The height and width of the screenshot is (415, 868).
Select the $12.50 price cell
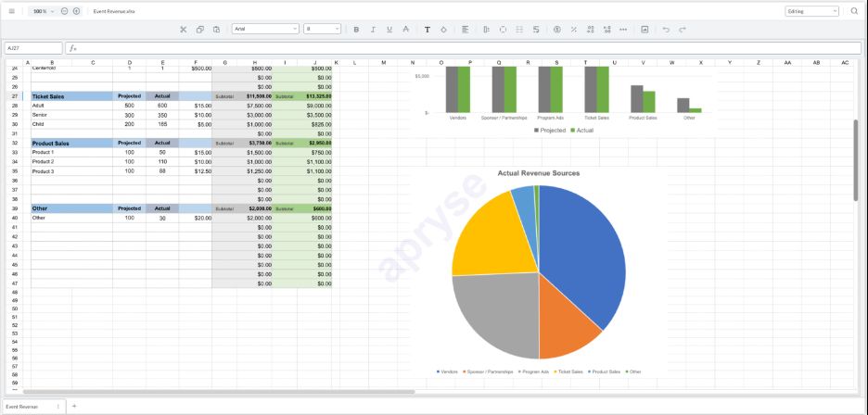pos(196,171)
